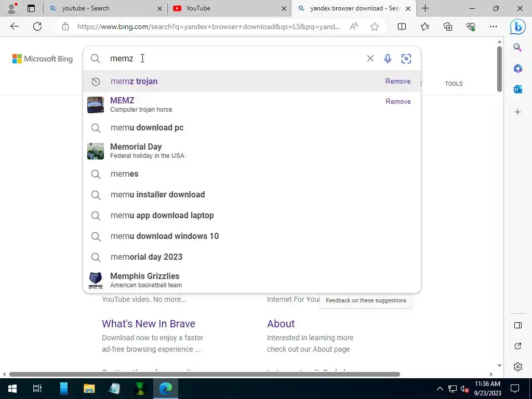Choose memorial day 2023 suggestion

(252, 257)
